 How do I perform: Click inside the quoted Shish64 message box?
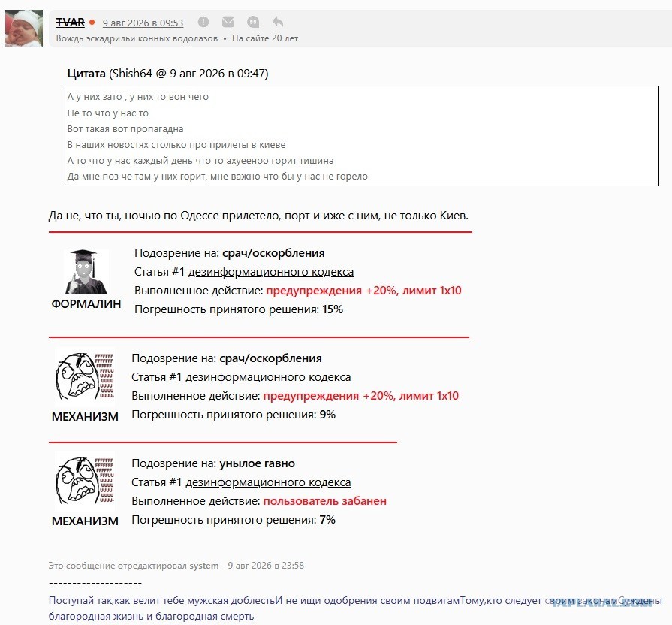(362, 136)
